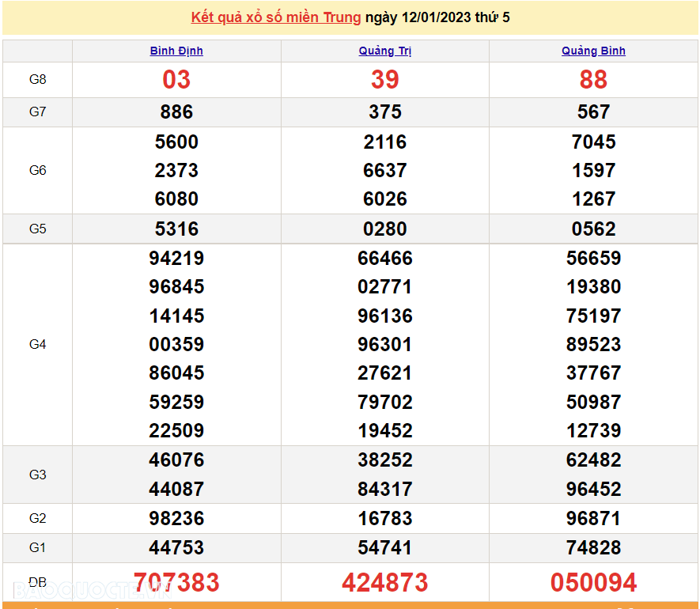Open the Quảng Trị results link
Screen dimensions: 700x609
385,51
